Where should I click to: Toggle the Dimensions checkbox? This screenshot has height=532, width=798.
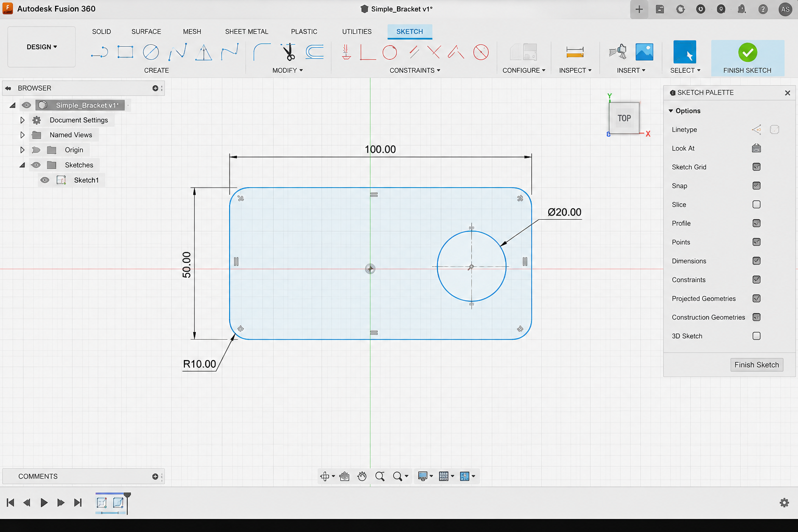click(x=756, y=261)
